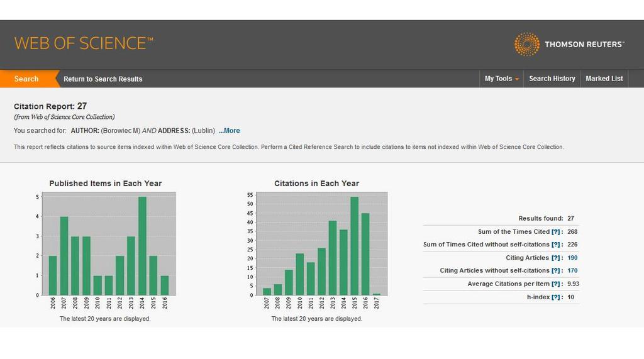Open help [?] for Sum of the Times Cited
Viewport: 644px width, 359px height.
click(556, 231)
